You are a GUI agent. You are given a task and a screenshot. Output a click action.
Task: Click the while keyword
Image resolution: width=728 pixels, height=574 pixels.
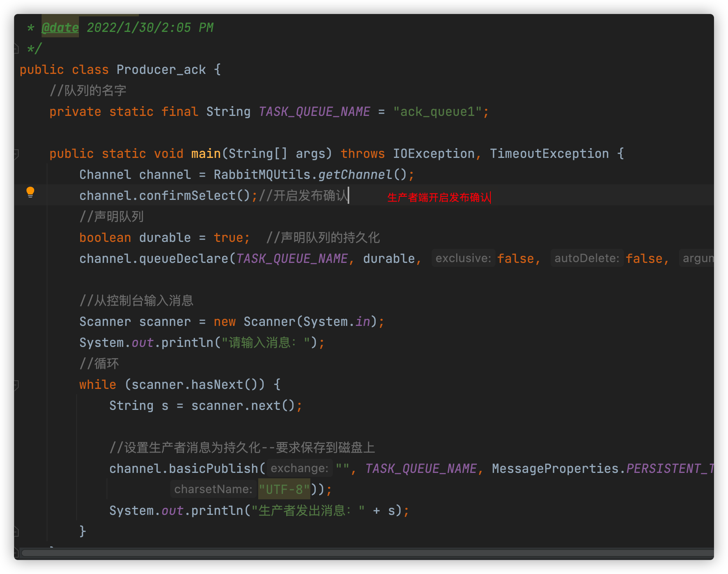(98, 385)
